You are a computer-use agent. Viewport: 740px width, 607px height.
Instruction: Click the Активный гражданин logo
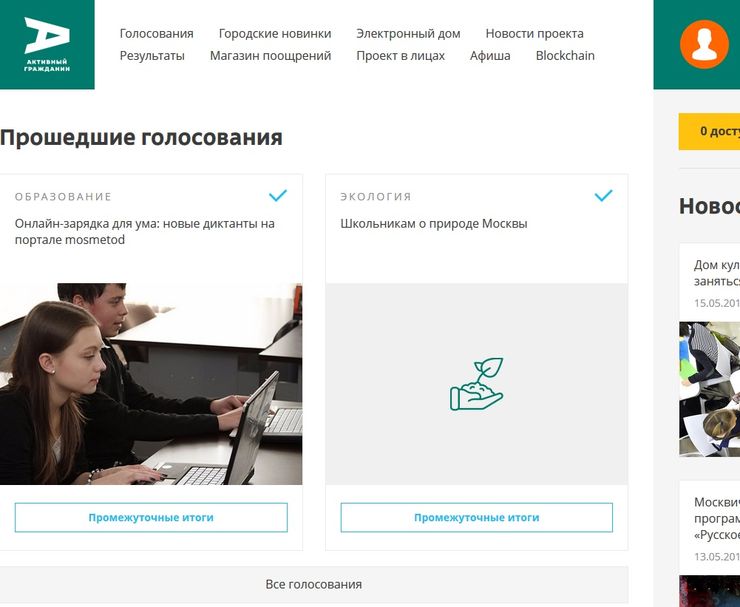47,44
